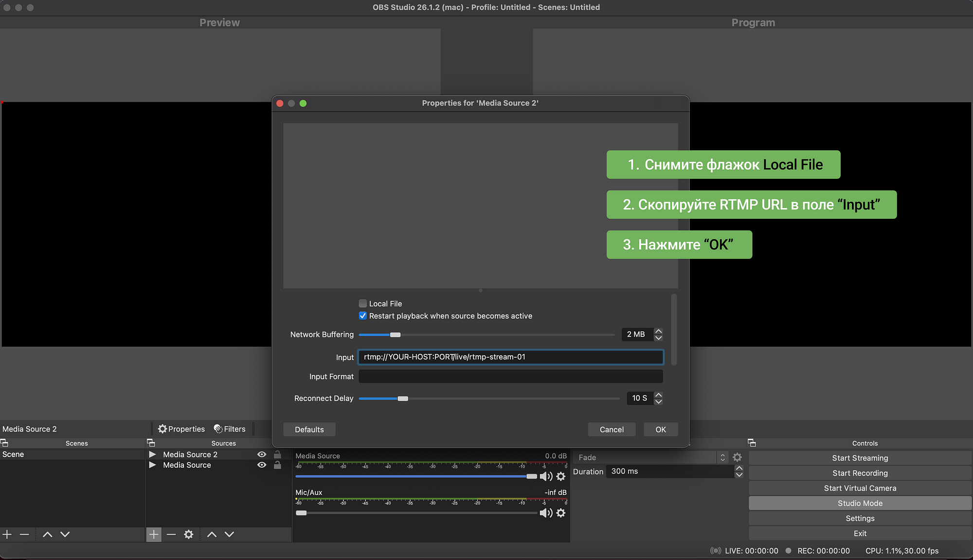Move source down with arrow icon

tap(229, 534)
